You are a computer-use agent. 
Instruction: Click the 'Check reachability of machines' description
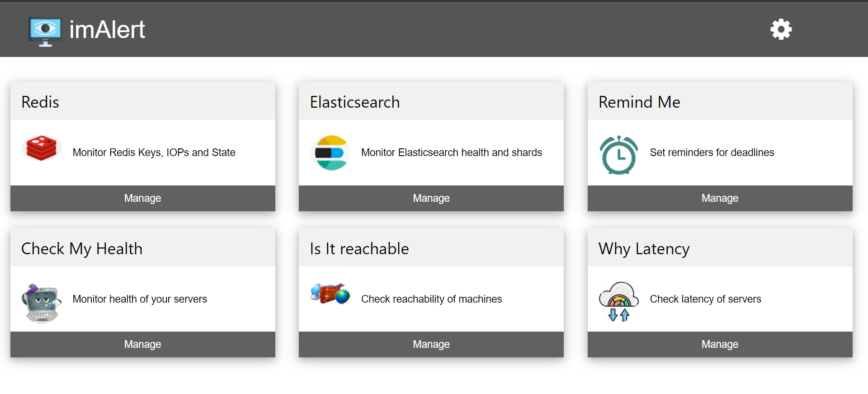tap(432, 299)
